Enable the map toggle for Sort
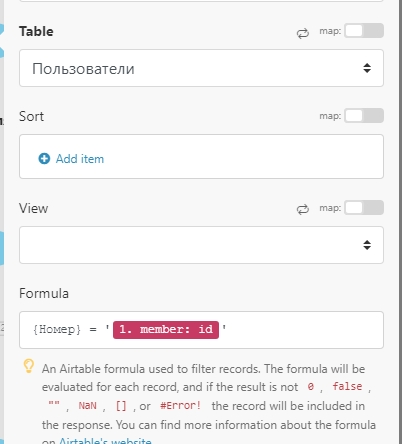Screen dimensions: 402x444 (x=364, y=116)
